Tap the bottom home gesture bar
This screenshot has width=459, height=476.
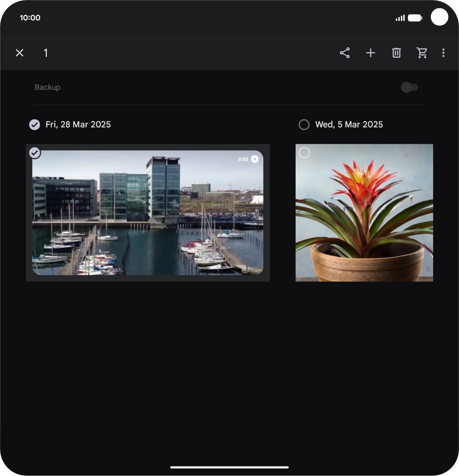coord(229,467)
